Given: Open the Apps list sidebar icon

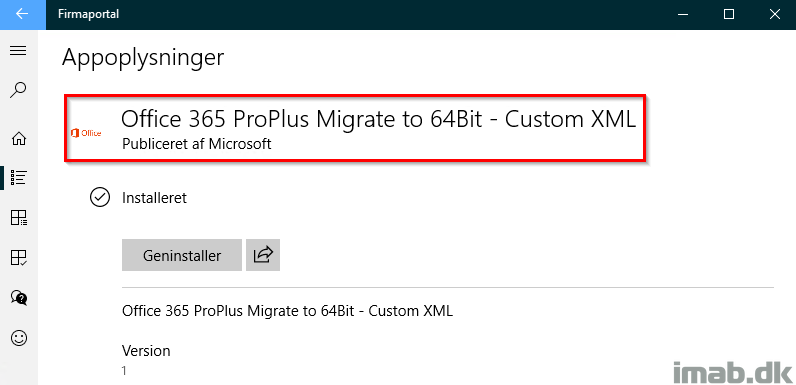Looking at the screenshot, I should coord(19,177).
